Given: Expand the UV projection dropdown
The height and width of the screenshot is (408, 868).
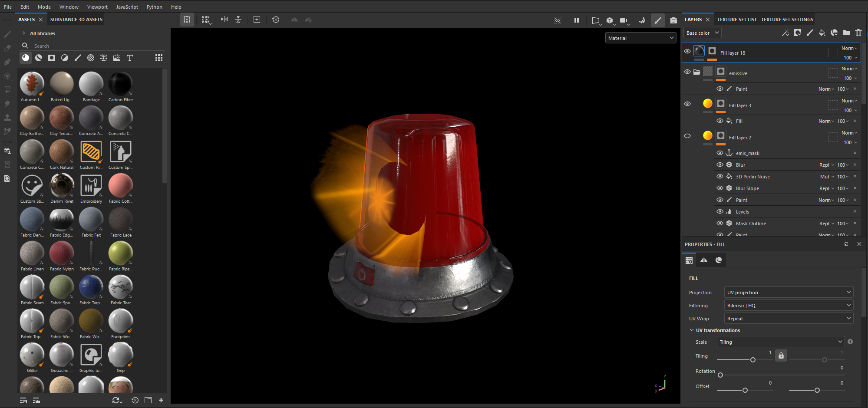Looking at the screenshot, I should pos(788,293).
